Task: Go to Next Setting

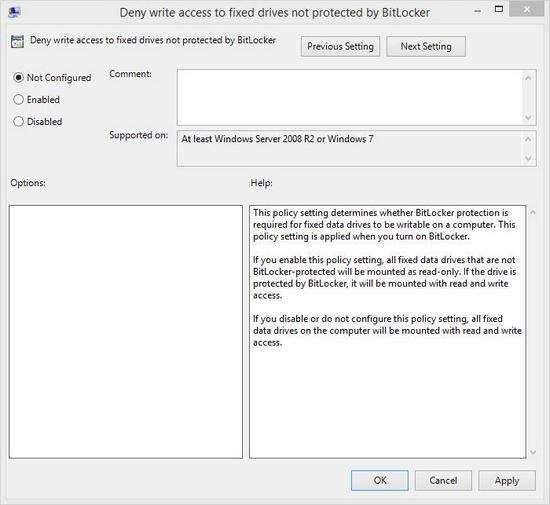Action: pos(426,46)
